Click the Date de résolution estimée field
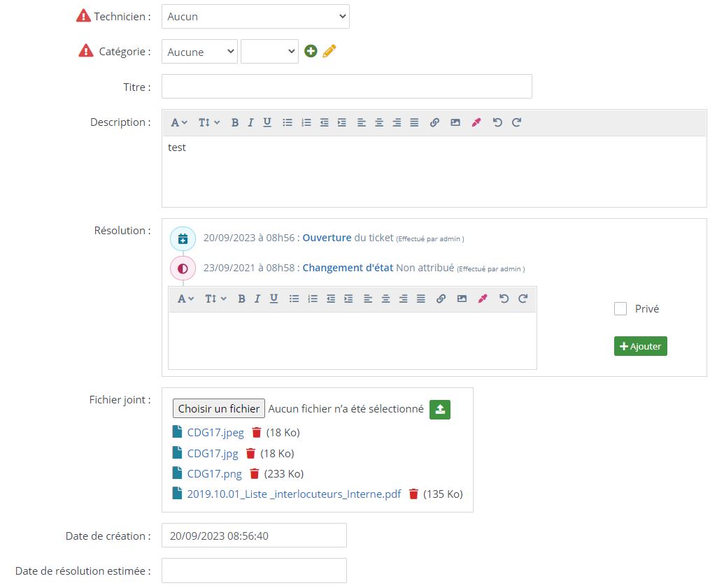 coord(254,571)
